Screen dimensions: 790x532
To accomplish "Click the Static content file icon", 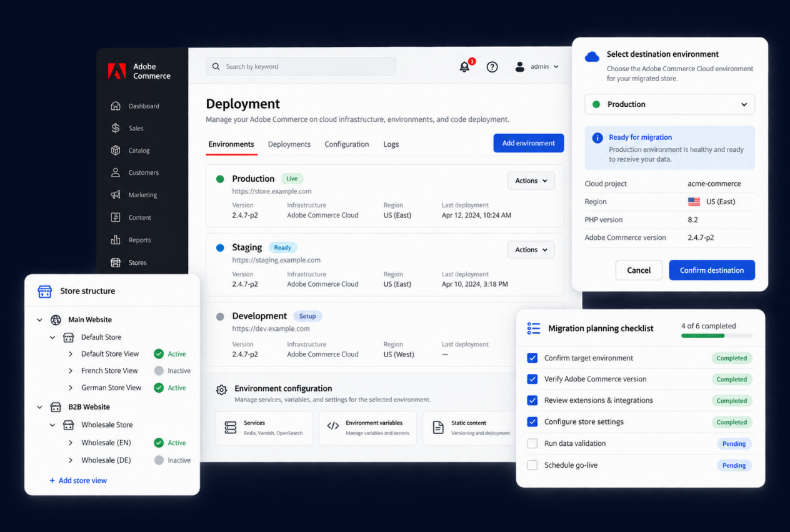I will pos(438,427).
